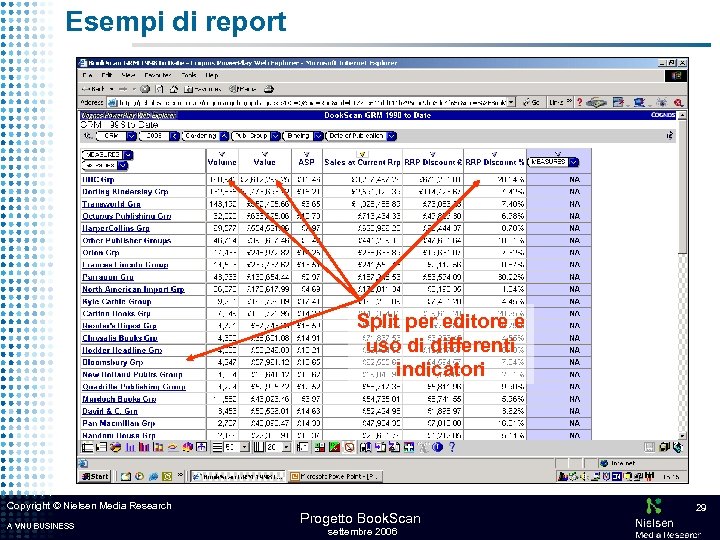The height and width of the screenshot is (540, 720).
Task: Show data as line chart
Action: point(173,447)
